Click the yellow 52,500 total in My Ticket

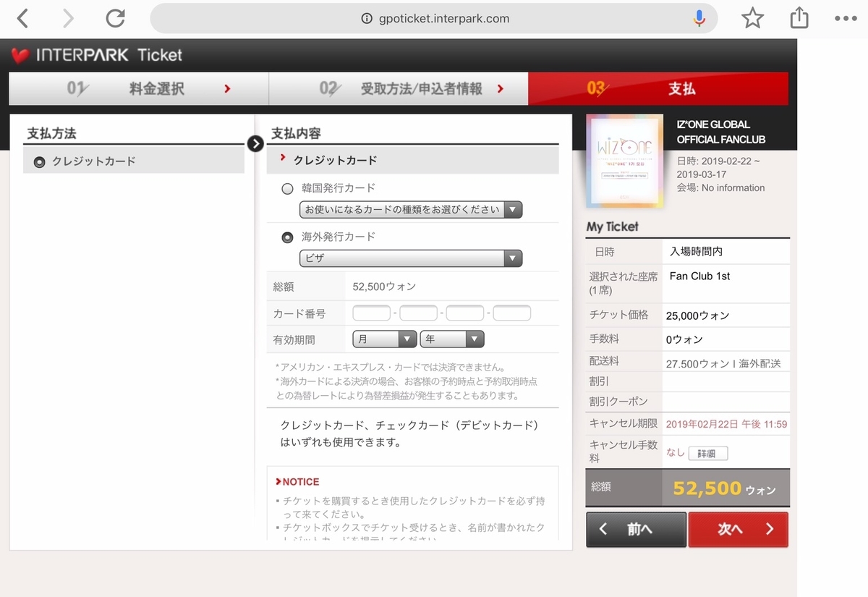pyautogui.click(x=707, y=489)
